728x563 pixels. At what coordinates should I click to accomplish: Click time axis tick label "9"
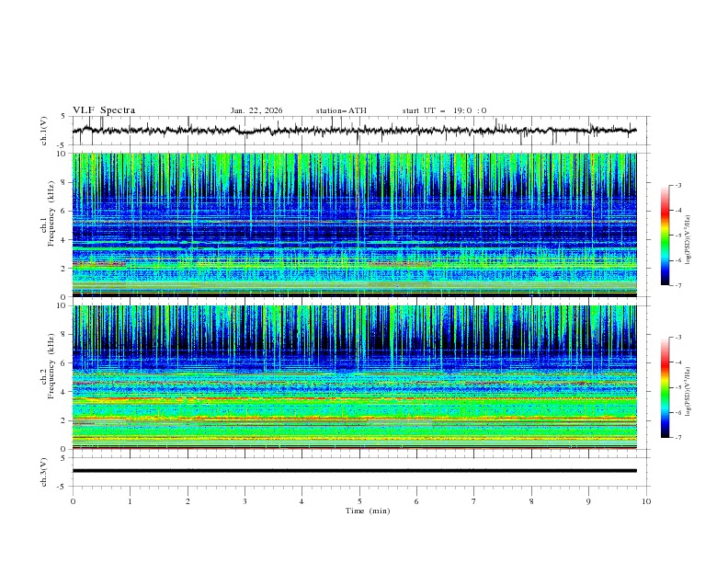pos(588,501)
